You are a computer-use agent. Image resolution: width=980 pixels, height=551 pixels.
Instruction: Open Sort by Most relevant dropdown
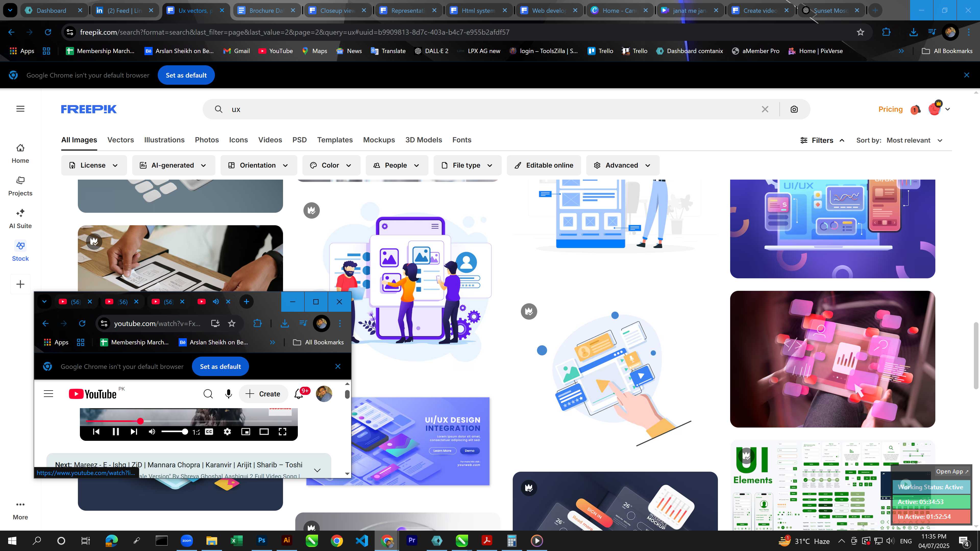[915, 140]
